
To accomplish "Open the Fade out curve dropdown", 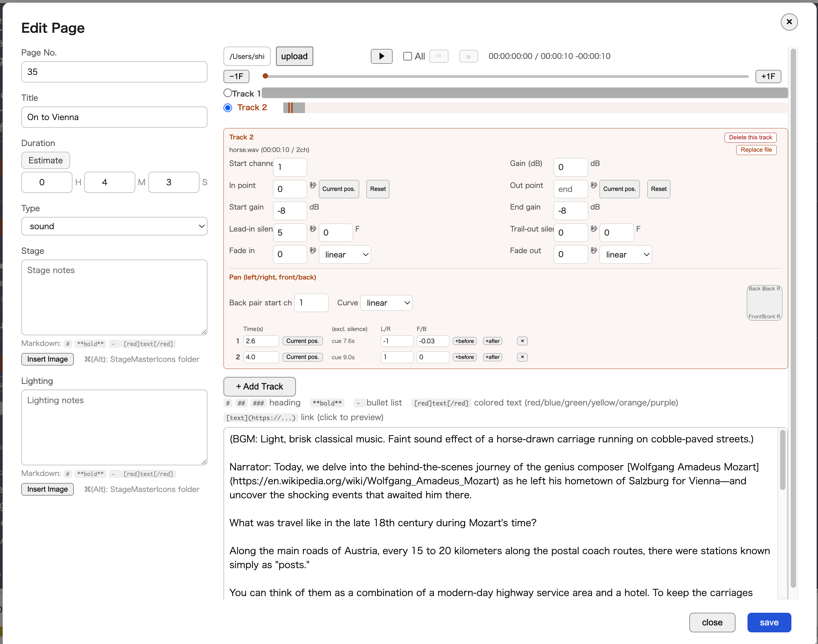I will point(626,254).
